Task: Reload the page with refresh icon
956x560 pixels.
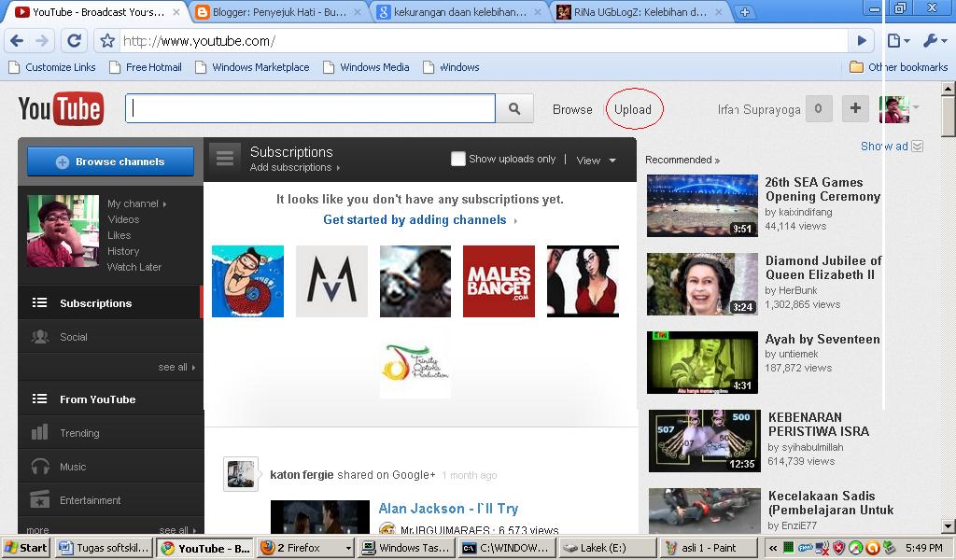Action: click(x=74, y=41)
